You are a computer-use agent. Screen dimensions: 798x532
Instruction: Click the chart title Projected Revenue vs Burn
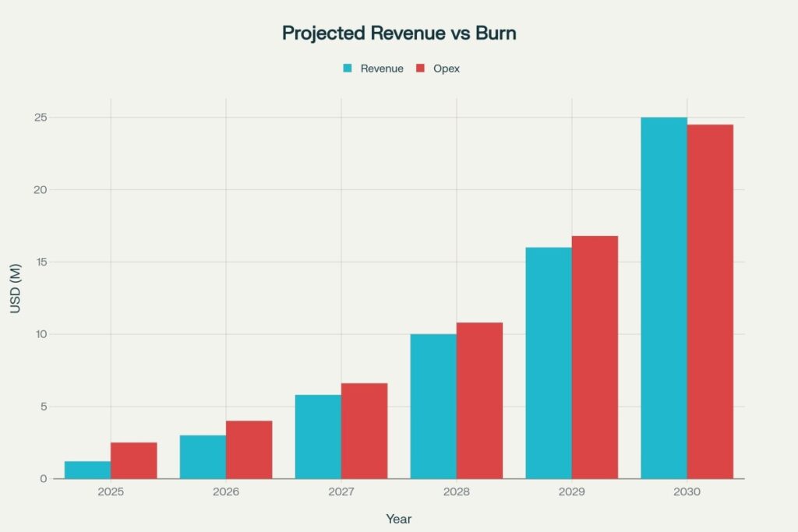(x=399, y=33)
